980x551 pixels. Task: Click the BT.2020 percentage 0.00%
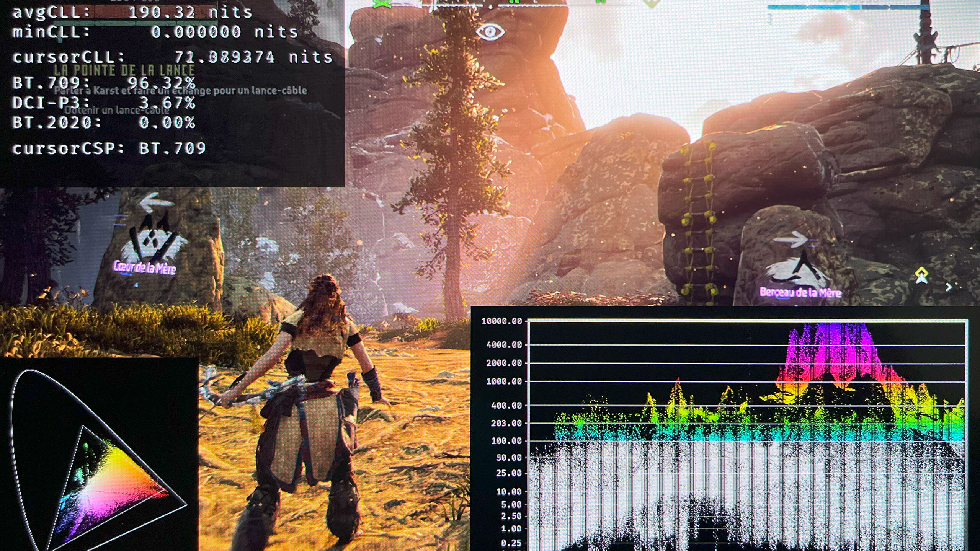pos(167,122)
